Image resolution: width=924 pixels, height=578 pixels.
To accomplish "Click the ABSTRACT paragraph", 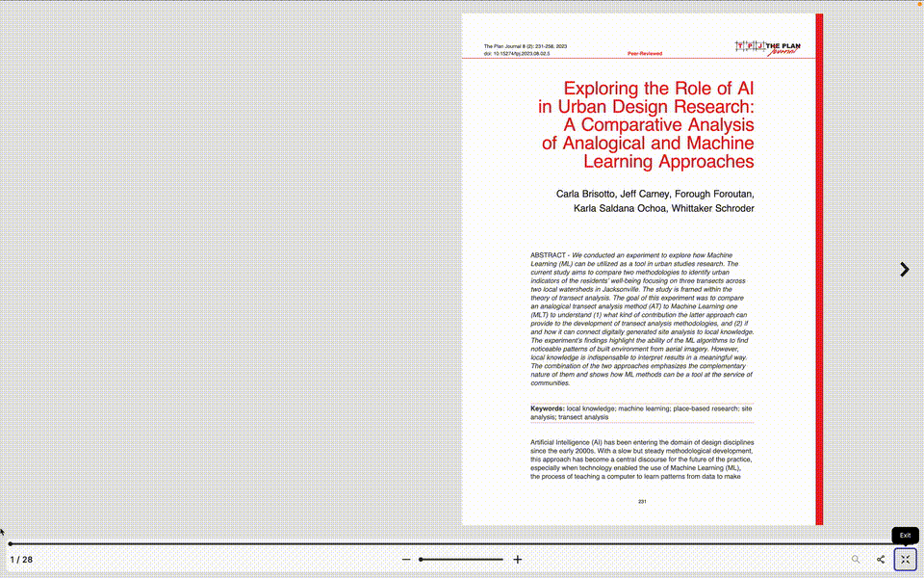I will tap(642, 319).
